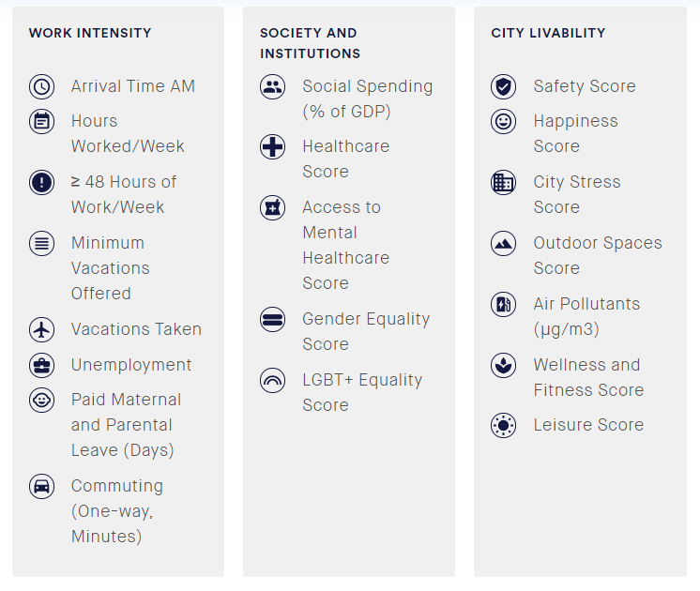Screen dimensions: 700x591
Task: Select the smiley icon for Happiness Score
Action: click(x=504, y=121)
